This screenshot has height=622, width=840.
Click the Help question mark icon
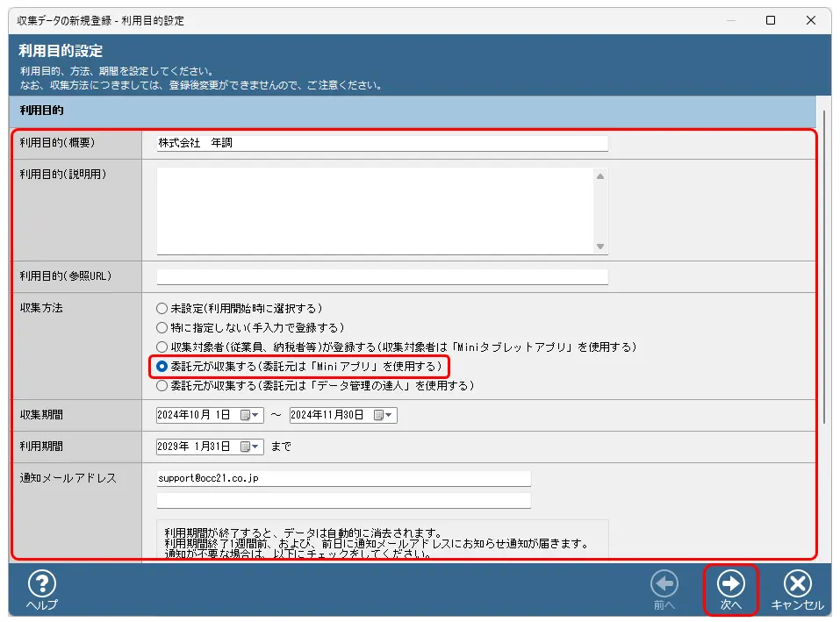(41, 584)
